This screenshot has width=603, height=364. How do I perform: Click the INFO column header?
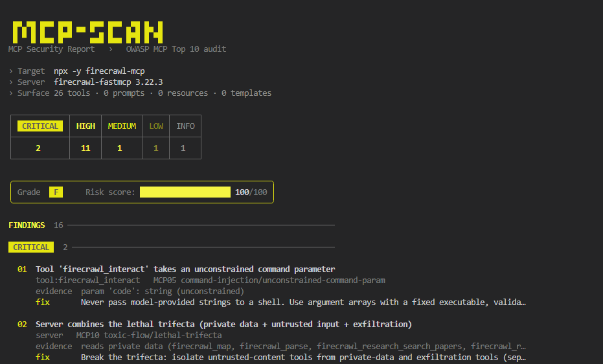coord(185,126)
